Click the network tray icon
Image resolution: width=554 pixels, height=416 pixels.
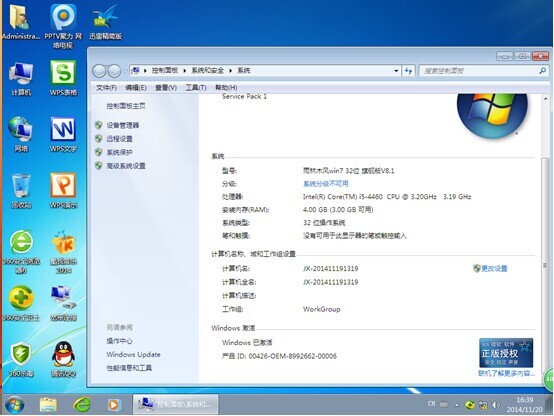[x=483, y=405]
